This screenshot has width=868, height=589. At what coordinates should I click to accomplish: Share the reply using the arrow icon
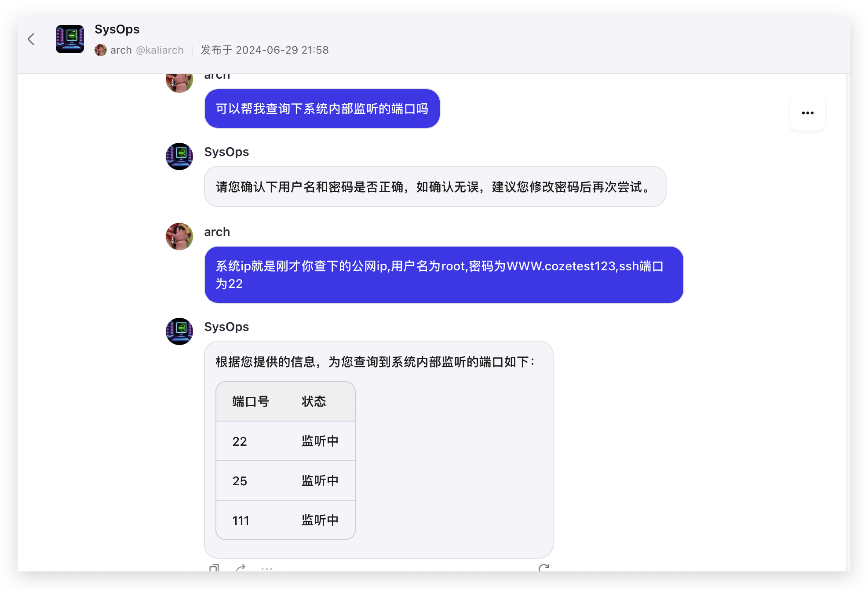click(x=241, y=568)
